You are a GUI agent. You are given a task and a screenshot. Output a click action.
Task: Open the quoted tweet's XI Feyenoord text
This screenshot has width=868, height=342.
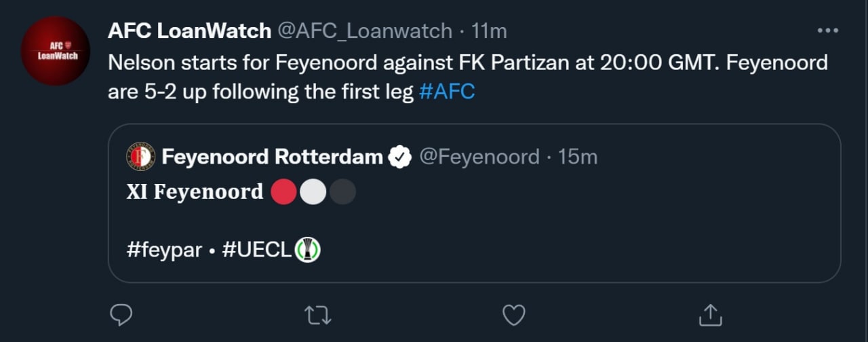point(195,193)
